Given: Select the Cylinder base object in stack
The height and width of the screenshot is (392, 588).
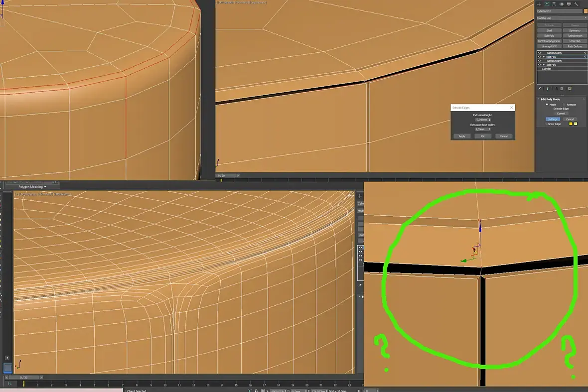Looking at the screenshot, I should [x=546, y=69].
